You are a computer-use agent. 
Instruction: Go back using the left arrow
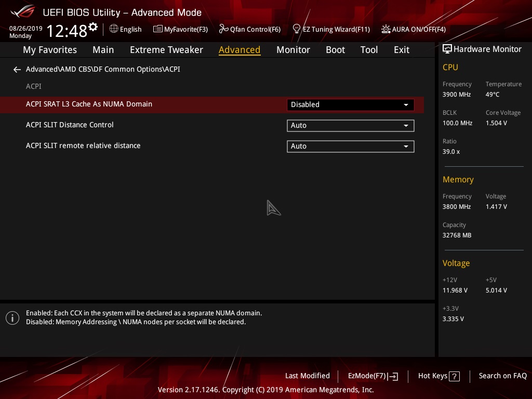pyautogui.click(x=17, y=70)
